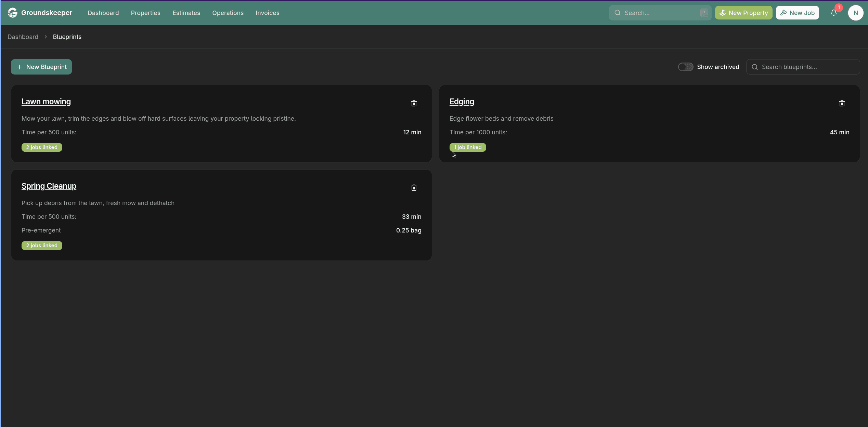Create a New Blueprint
The width and height of the screenshot is (868, 427).
[x=41, y=67]
